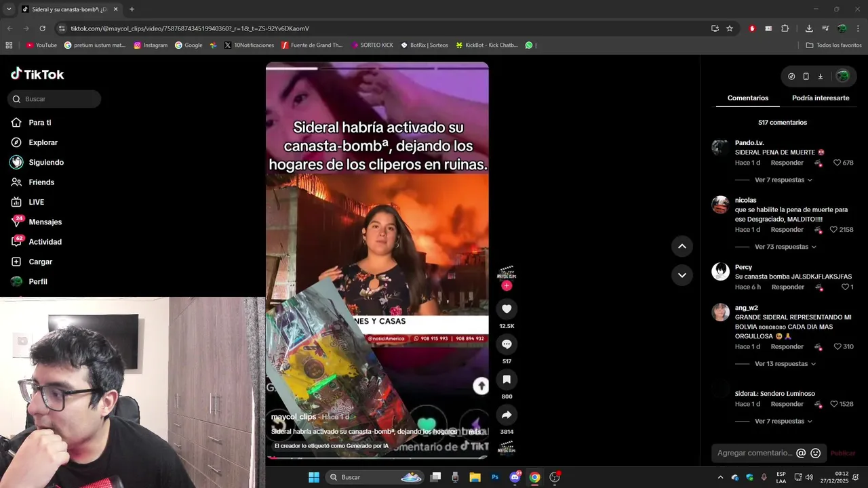Like Percy's comment with 1 like

(845, 287)
